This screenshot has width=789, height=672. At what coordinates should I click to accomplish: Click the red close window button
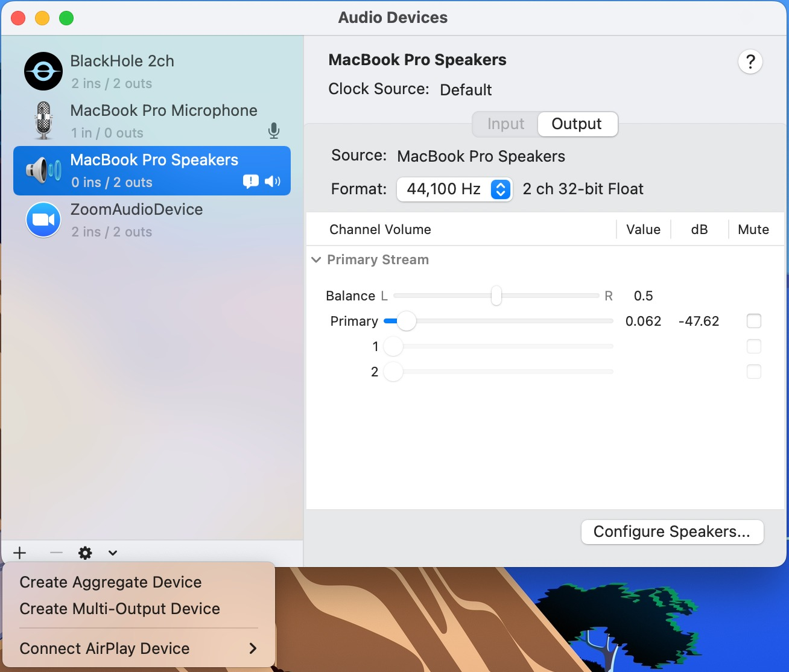point(18,18)
